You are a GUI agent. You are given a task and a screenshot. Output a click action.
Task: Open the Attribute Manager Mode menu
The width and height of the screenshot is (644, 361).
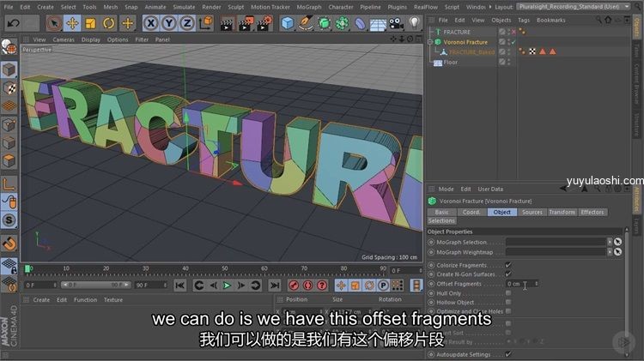click(446, 190)
